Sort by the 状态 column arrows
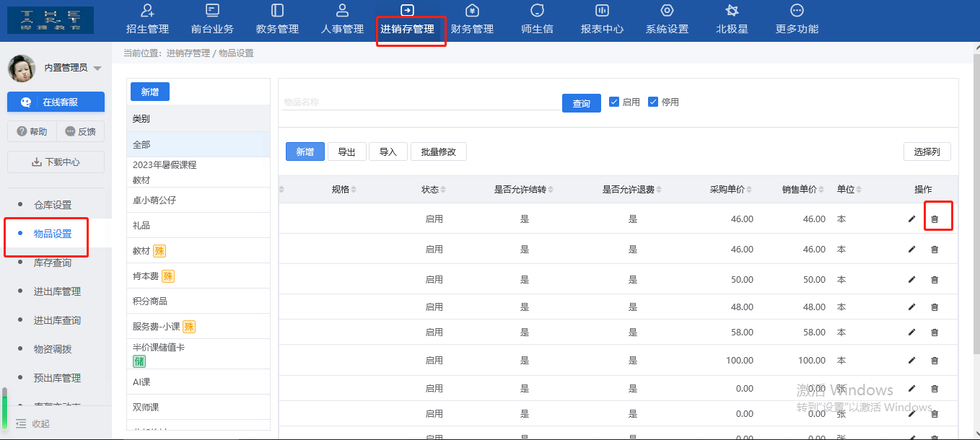This screenshot has height=440, width=980. [443, 190]
